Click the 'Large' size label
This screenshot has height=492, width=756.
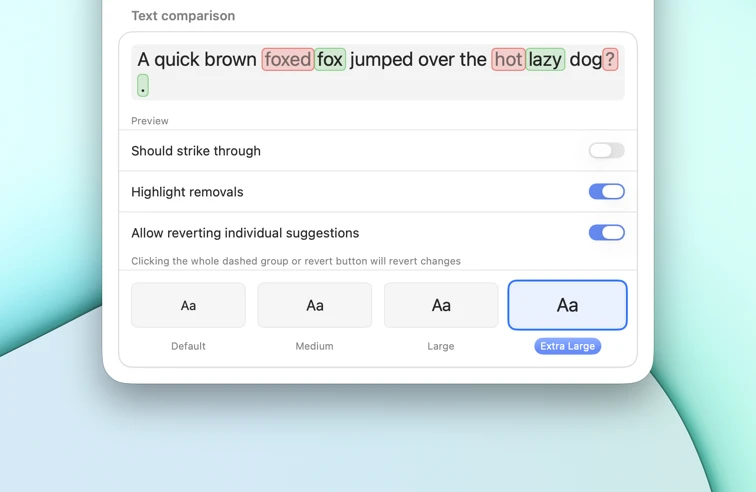(x=441, y=346)
